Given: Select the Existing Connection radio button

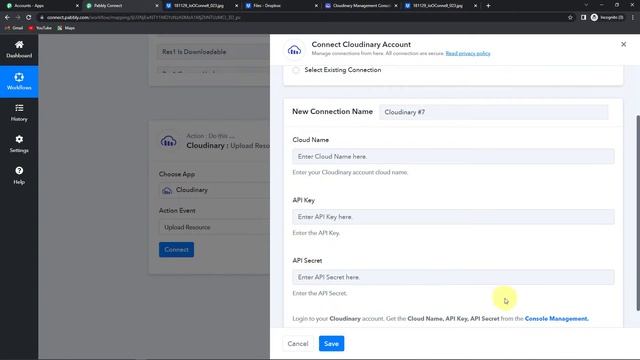Looking at the screenshot, I should click(x=296, y=70).
